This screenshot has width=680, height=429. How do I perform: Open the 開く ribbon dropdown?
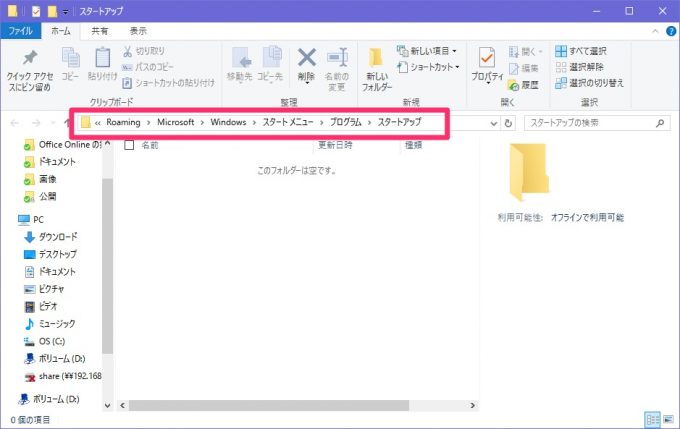[526, 52]
